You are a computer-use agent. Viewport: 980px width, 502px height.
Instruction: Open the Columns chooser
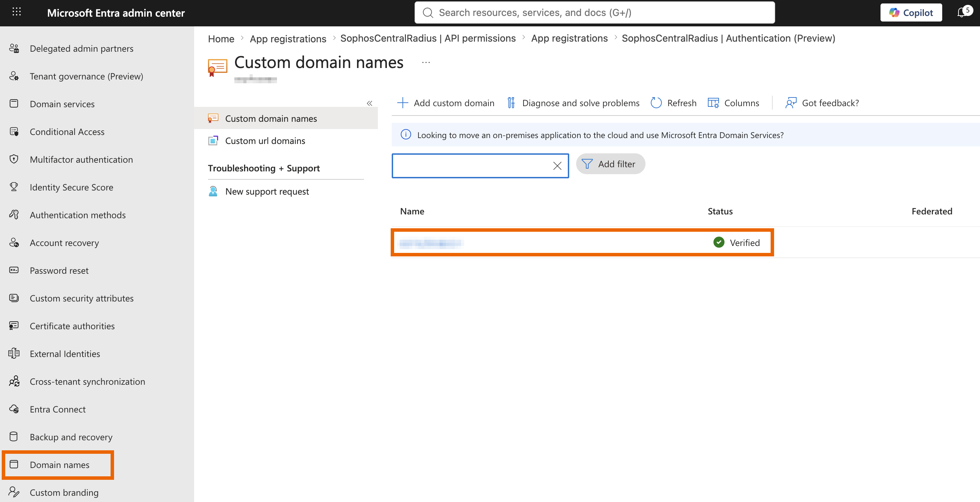733,103
